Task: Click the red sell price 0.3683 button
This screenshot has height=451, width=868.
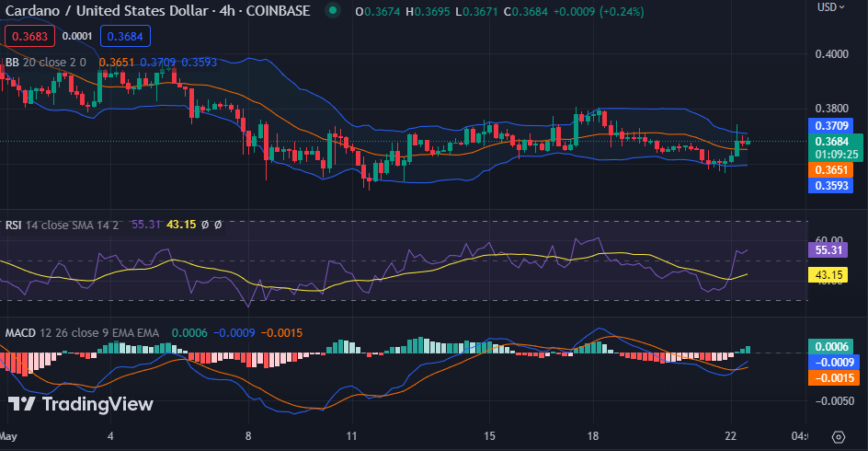Action: click(x=30, y=36)
